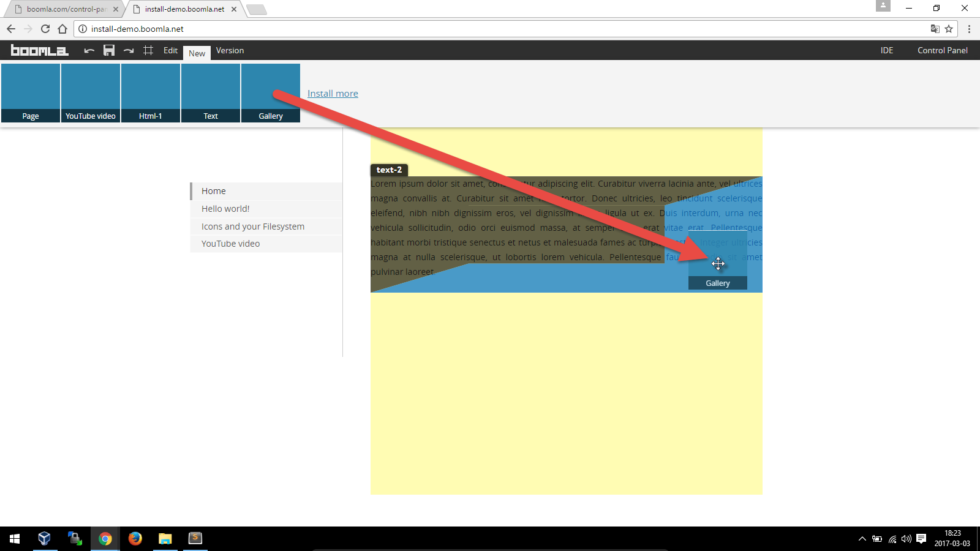Image resolution: width=980 pixels, height=551 pixels.
Task: Switch to the Version menu
Action: 230,51
